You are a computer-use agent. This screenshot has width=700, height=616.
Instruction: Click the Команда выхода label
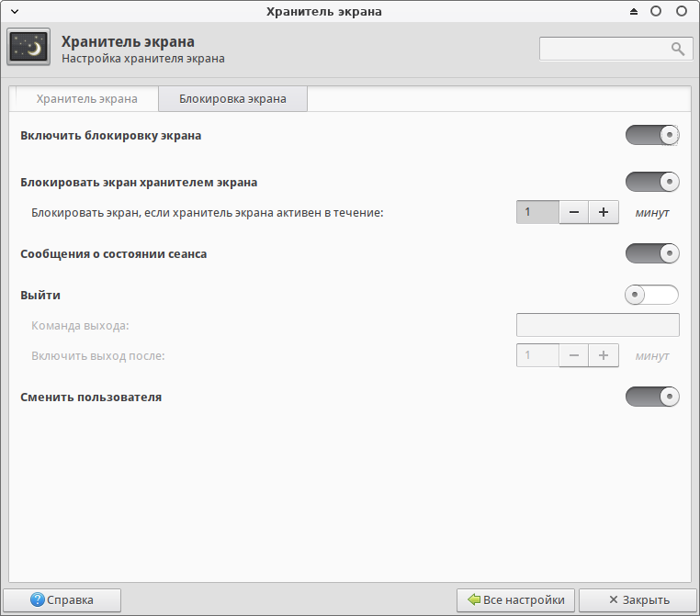[x=80, y=326]
